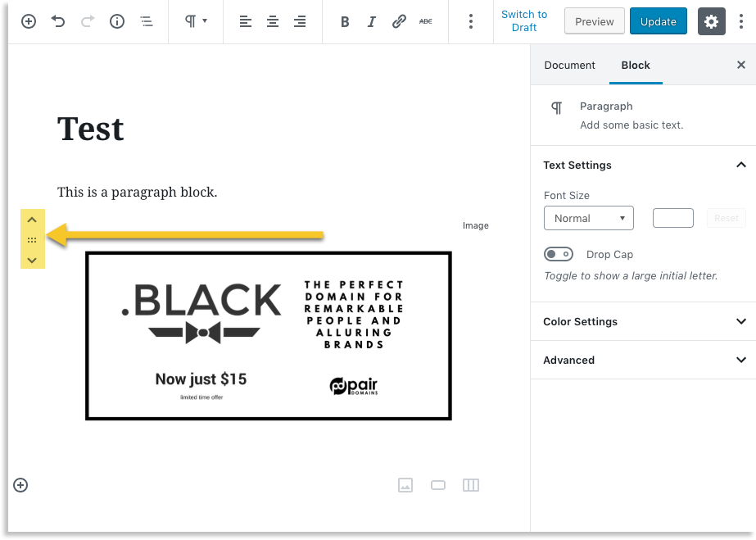Switch to the Document tab
756x540 pixels.
click(569, 65)
